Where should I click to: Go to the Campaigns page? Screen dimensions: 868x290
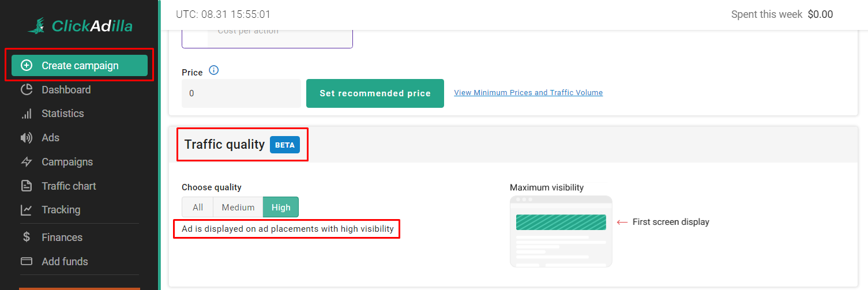pyautogui.click(x=67, y=162)
